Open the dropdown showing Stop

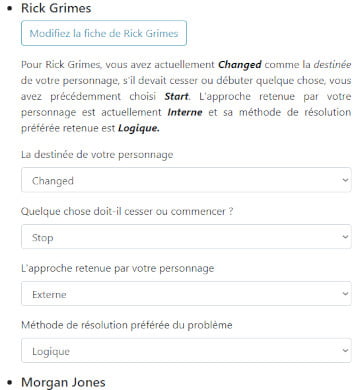(186, 237)
